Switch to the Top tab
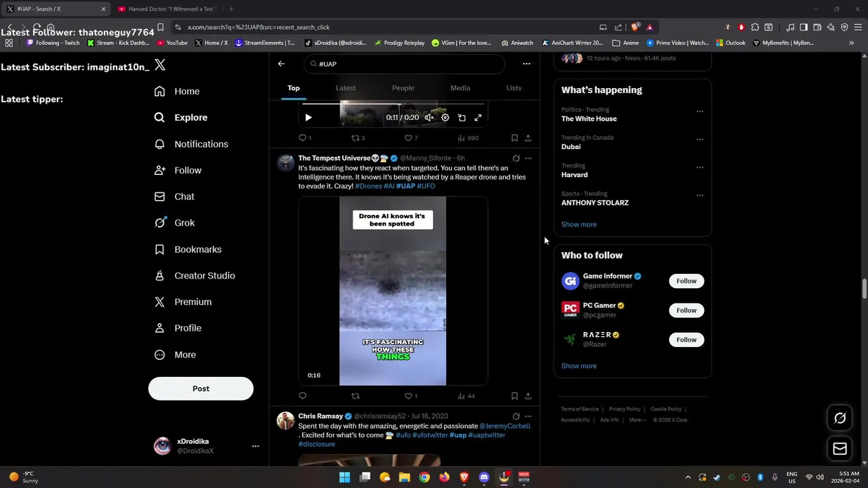This screenshot has width=868, height=488. 294,88
